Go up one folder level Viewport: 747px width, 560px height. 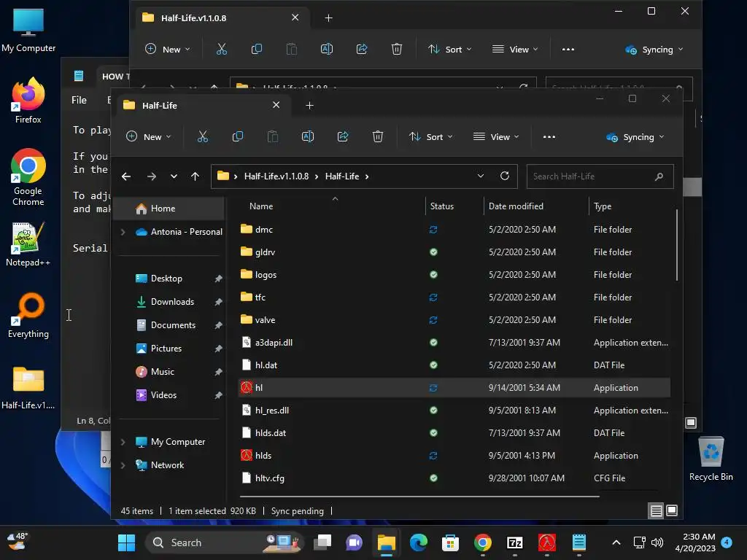(195, 176)
